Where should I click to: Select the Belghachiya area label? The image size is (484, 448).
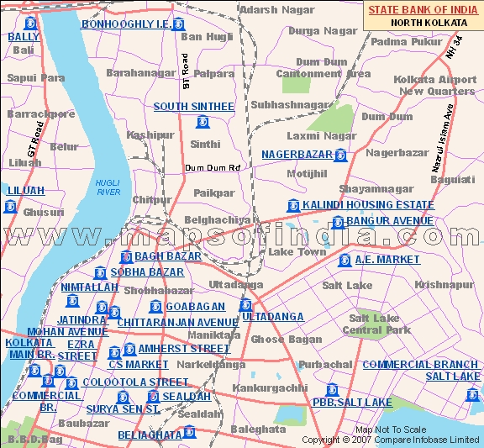click(218, 220)
